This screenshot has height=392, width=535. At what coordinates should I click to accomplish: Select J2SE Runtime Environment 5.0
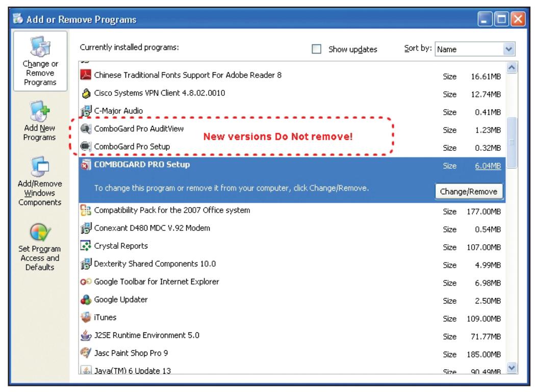pyautogui.click(x=292, y=335)
